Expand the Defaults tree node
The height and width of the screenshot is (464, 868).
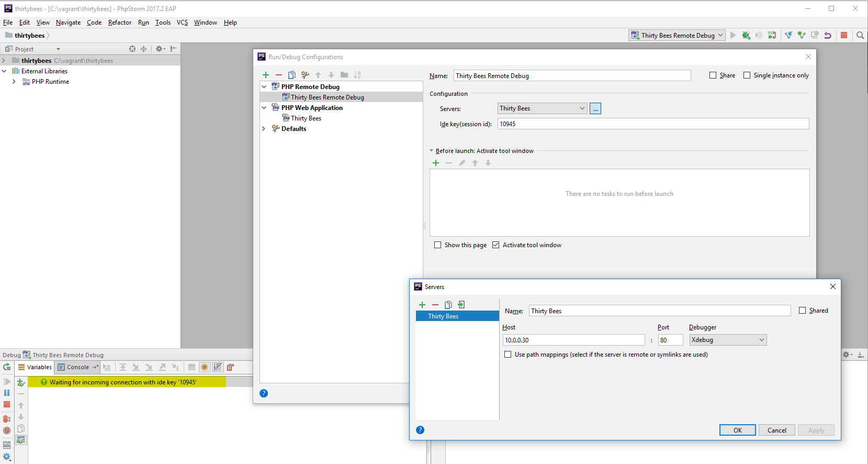(x=264, y=129)
